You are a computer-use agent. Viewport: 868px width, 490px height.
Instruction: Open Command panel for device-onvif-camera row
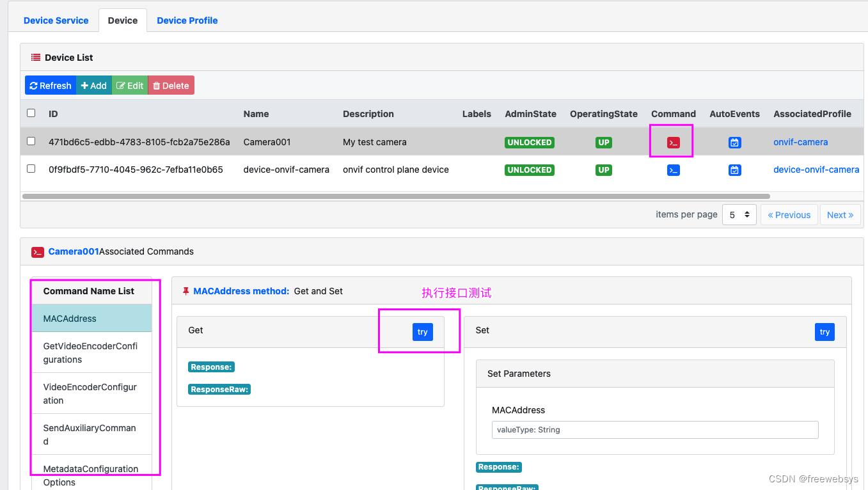tap(673, 170)
